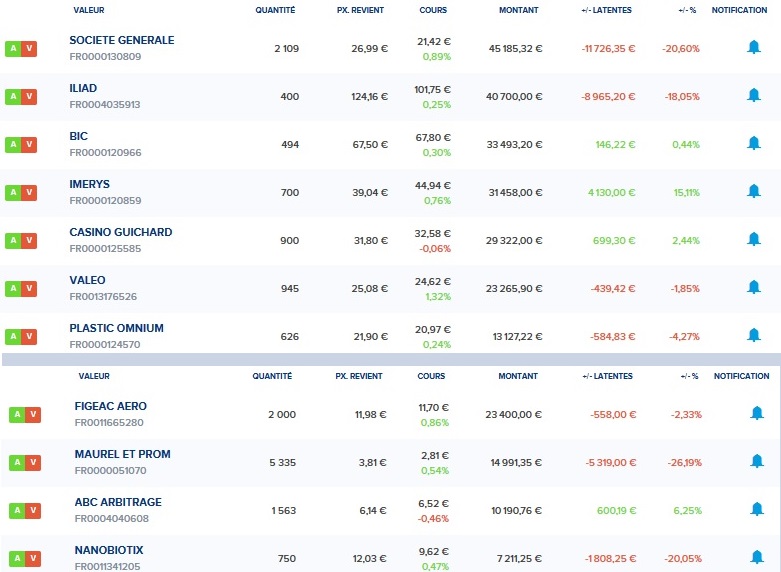781x572 pixels.
Task: Sort bottom table by COURS header
Action: coord(431,376)
